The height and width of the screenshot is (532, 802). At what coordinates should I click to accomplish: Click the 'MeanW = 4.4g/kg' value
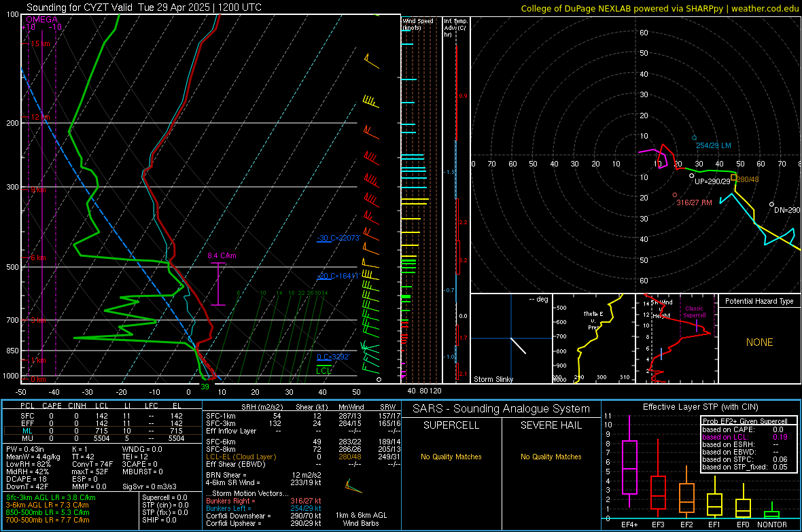click(33, 457)
